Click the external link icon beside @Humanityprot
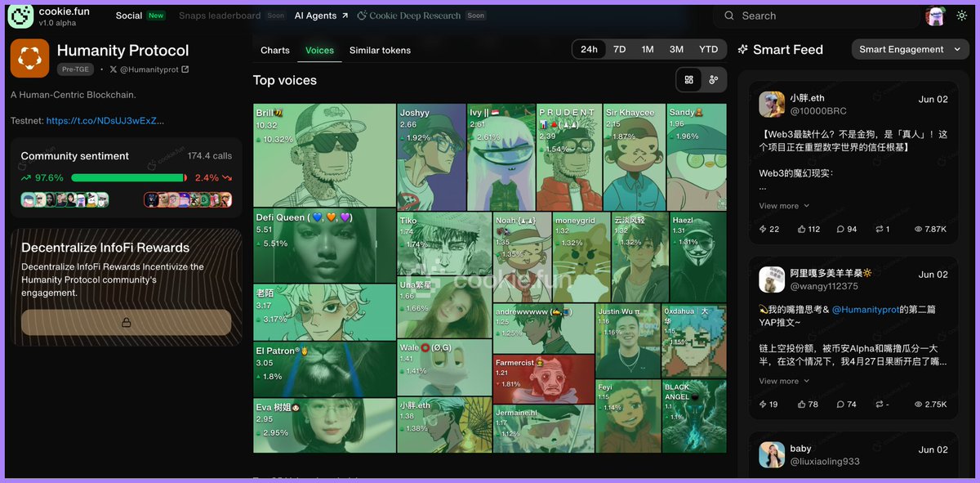Viewport: 980px width, 483px height. coord(185,69)
